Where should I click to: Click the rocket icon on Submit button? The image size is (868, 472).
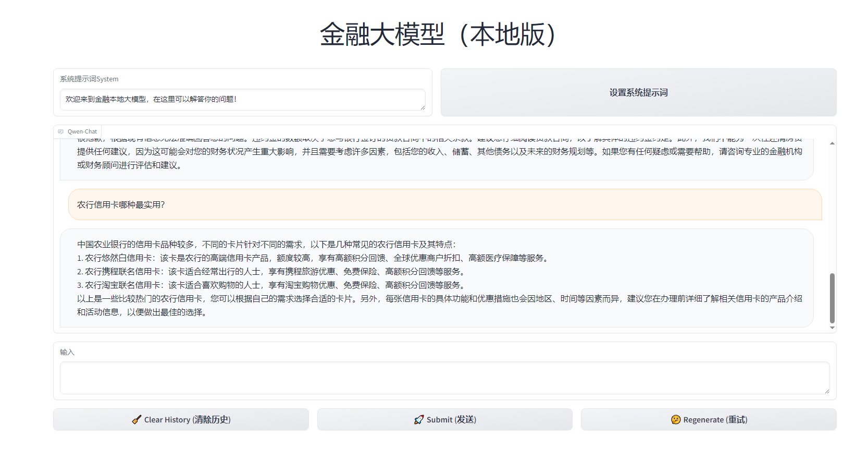pyautogui.click(x=419, y=420)
